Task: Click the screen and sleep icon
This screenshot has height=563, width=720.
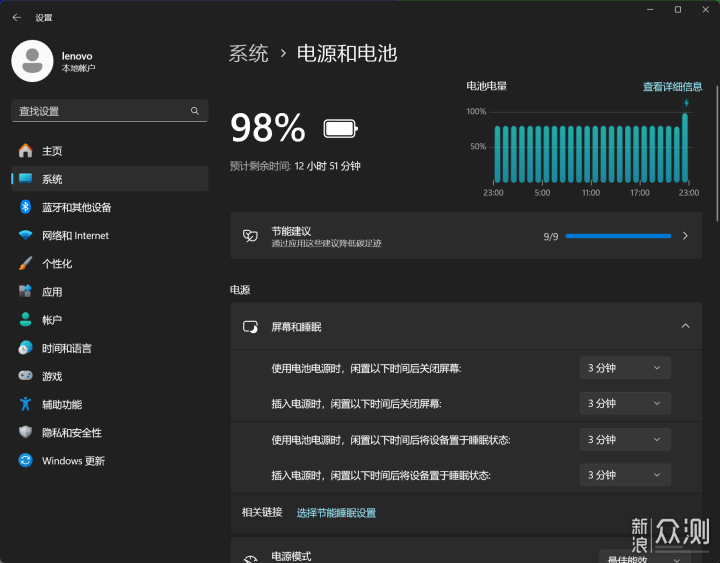Action: tap(250, 327)
